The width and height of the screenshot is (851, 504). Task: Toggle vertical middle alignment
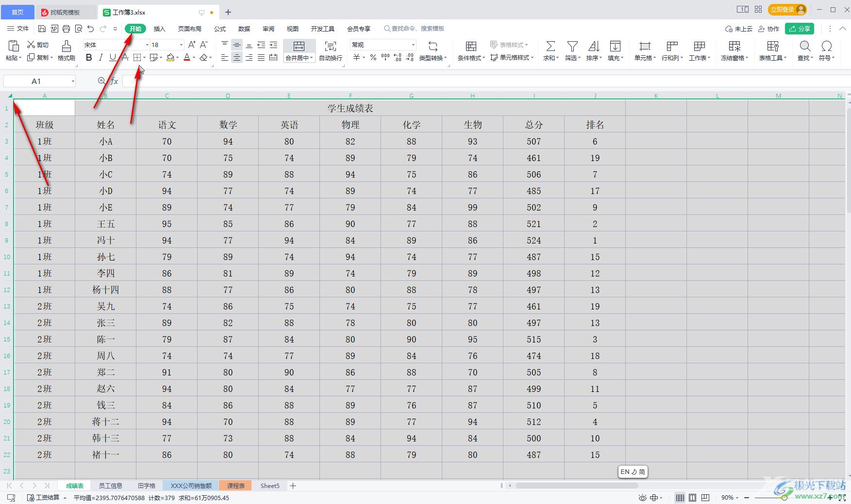coord(237,45)
